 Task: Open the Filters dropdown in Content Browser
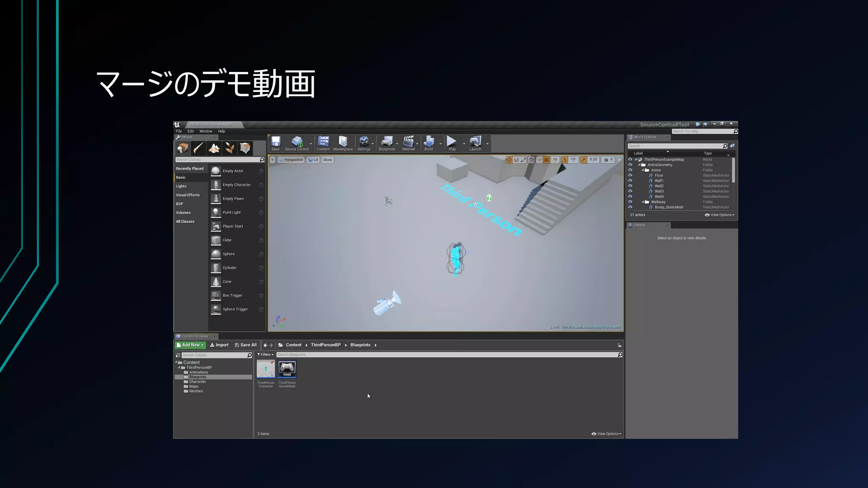click(x=266, y=355)
